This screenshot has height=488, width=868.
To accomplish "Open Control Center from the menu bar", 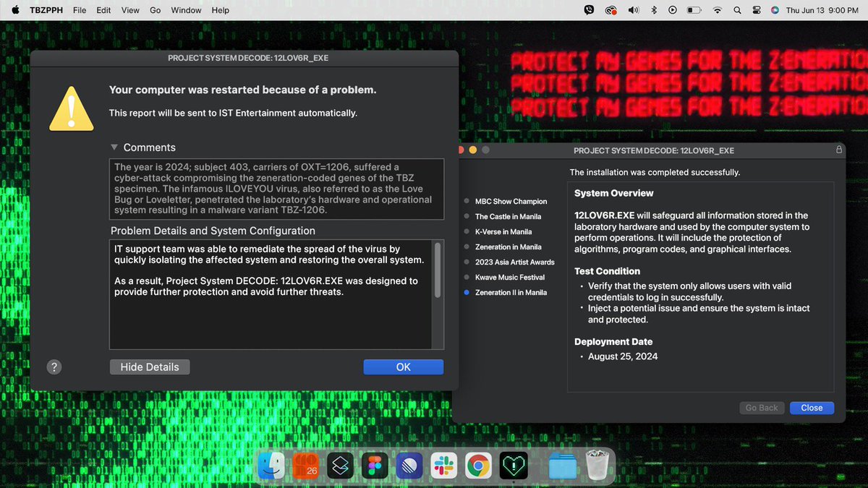I will tap(757, 10).
